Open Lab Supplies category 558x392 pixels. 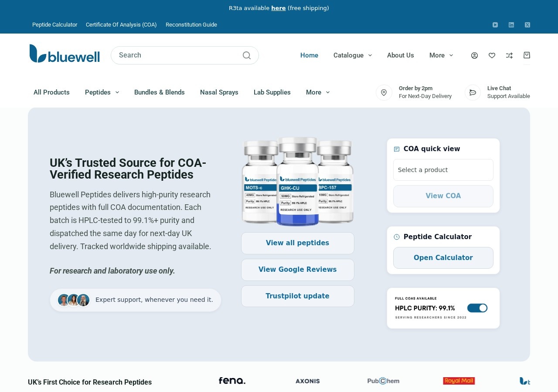pos(272,92)
